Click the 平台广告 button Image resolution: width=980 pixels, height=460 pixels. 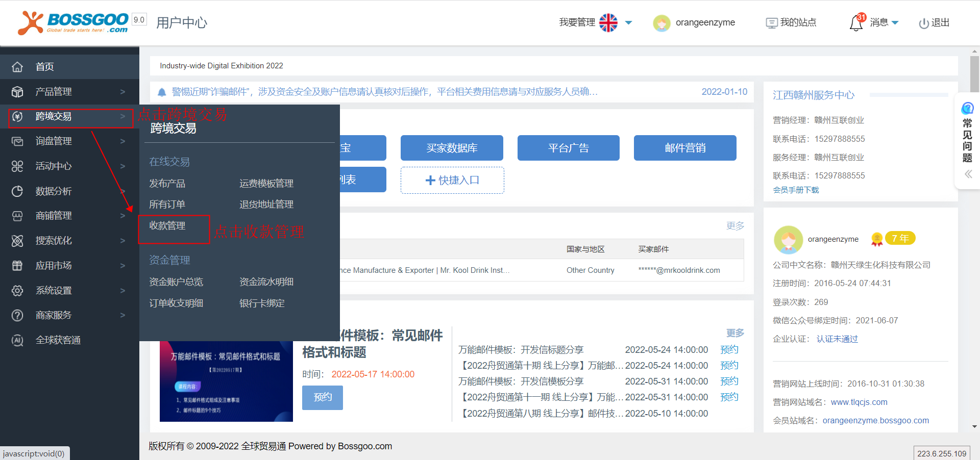(569, 148)
